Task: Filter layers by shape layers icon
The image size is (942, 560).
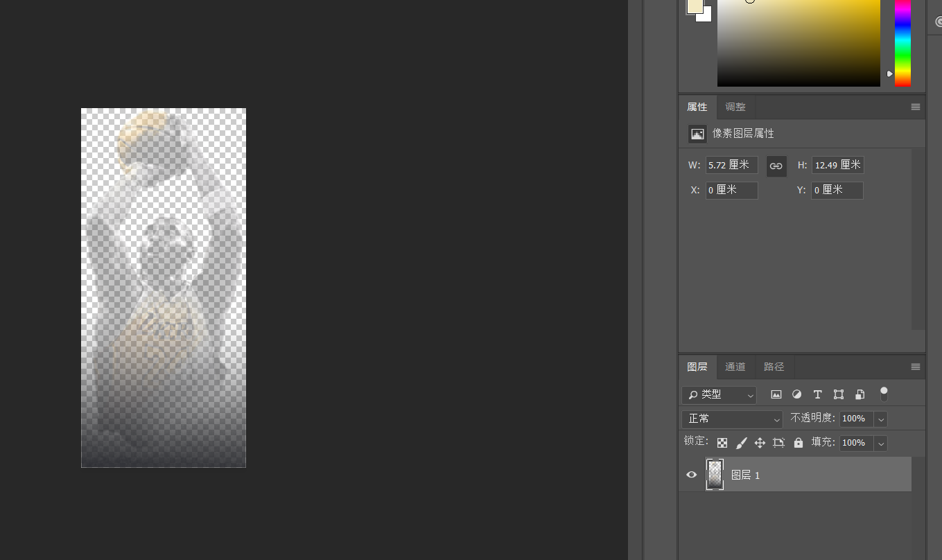Action: pos(838,394)
